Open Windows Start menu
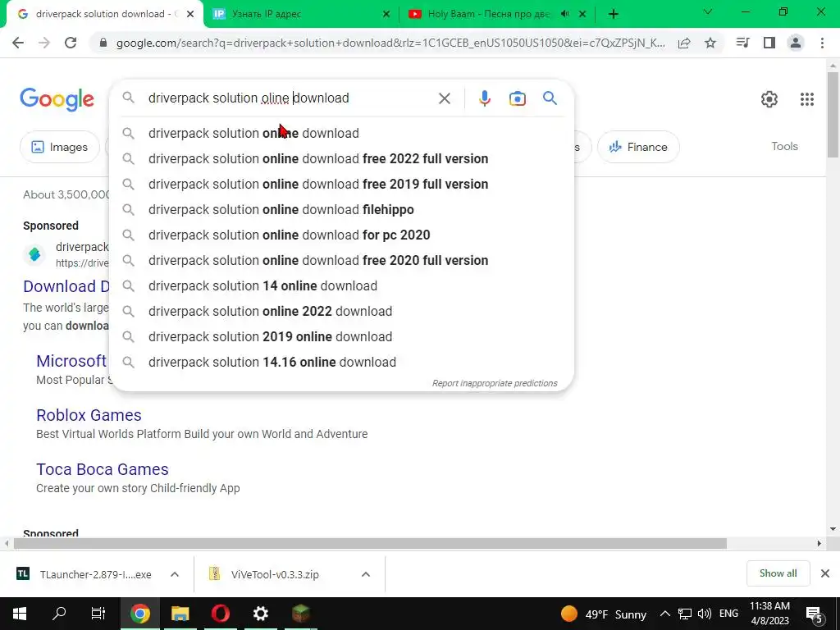Viewport: 840px width, 630px height. (20, 614)
